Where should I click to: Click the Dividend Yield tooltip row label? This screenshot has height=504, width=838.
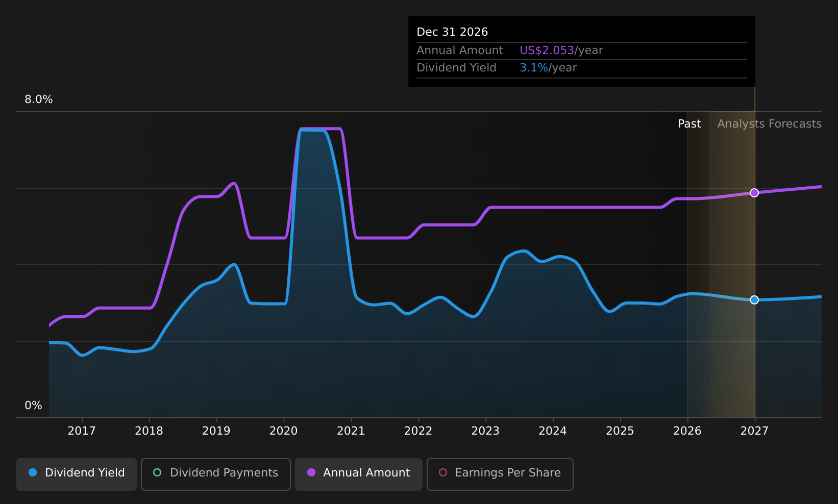(x=457, y=68)
